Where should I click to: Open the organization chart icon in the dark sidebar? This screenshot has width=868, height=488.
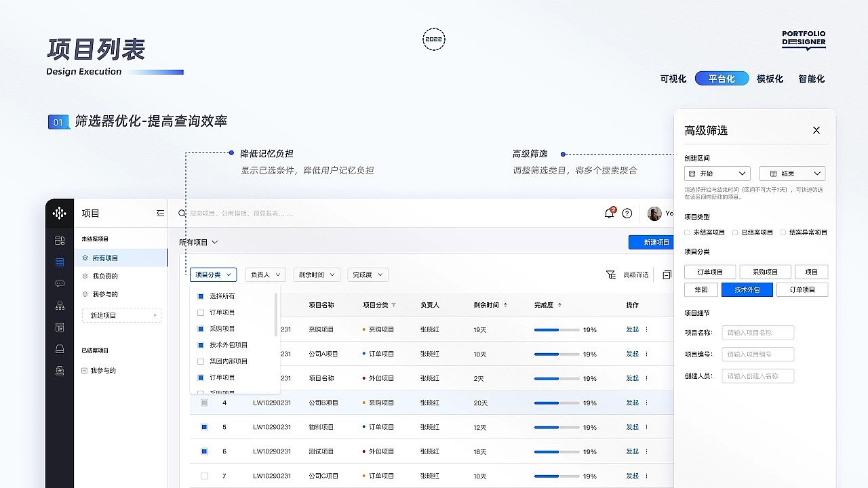click(x=60, y=306)
